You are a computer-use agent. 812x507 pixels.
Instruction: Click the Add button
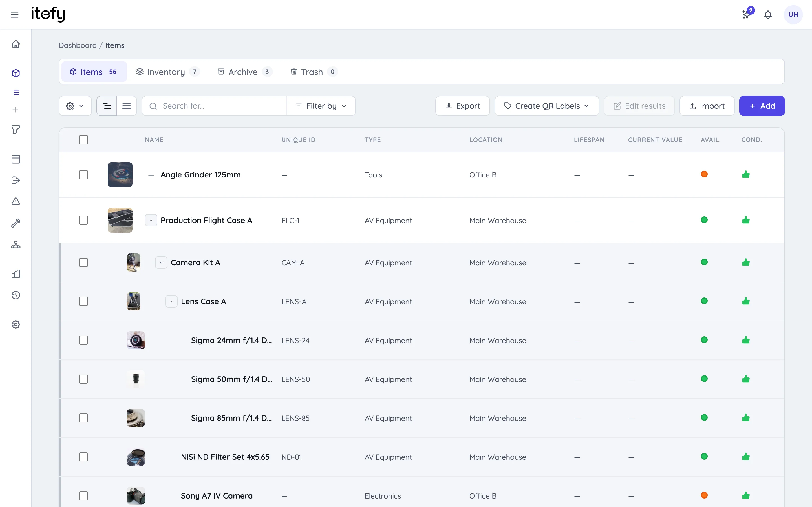point(762,106)
